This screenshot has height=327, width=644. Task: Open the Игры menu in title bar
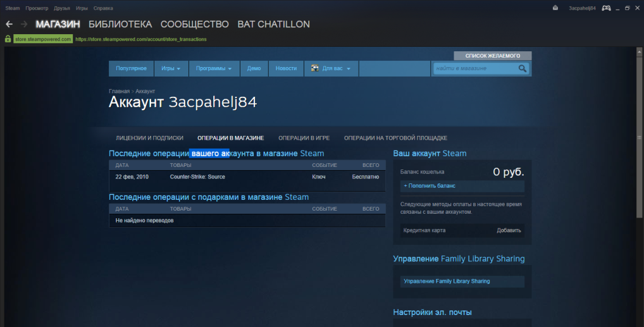coord(82,8)
